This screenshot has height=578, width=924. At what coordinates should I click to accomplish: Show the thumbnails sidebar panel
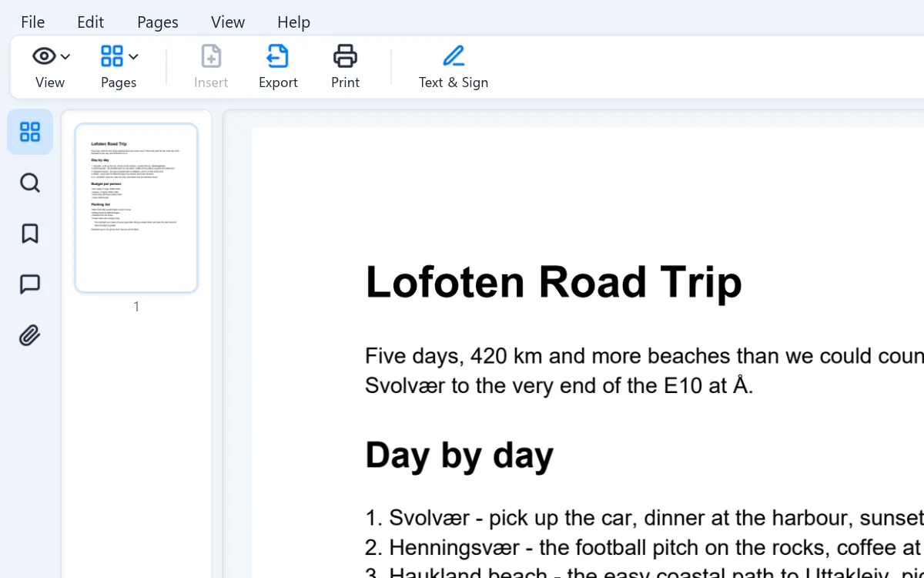[x=30, y=132]
